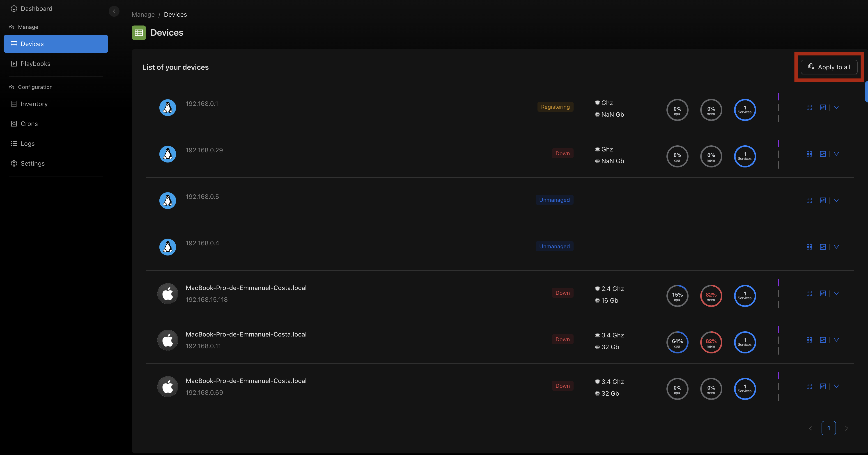Expand the actions dropdown for 192.168.0.29
The width and height of the screenshot is (868, 455).
click(x=836, y=154)
